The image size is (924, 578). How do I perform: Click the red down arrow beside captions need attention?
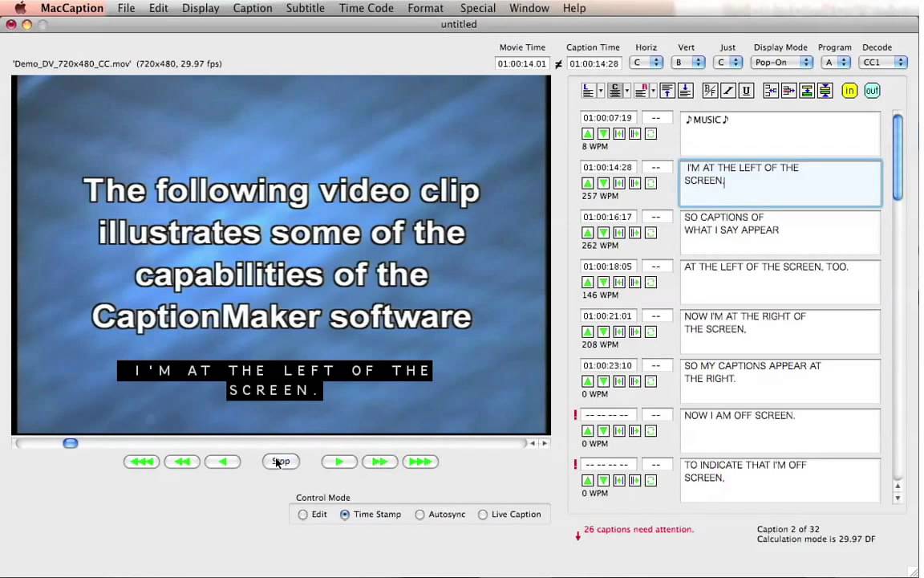[x=578, y=535]
